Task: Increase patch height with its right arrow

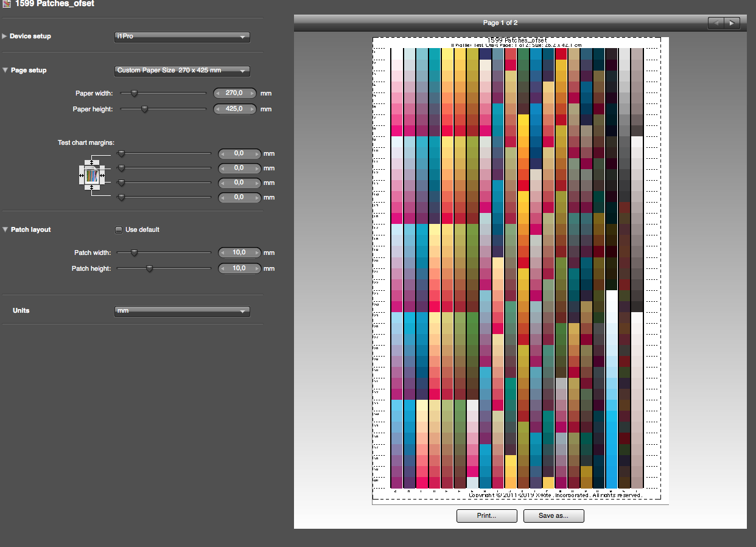Action: [257, 268]
